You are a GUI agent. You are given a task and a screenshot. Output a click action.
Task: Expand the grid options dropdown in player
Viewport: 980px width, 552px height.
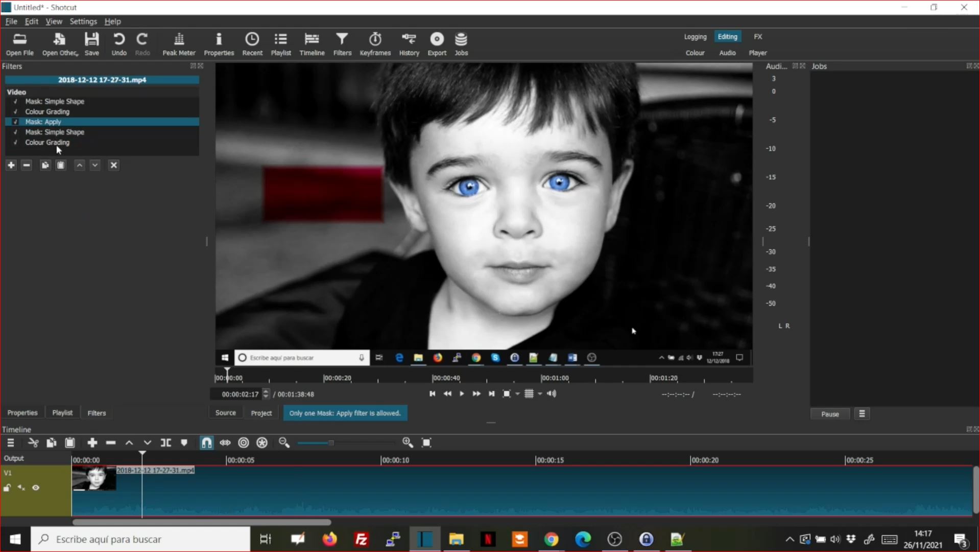(540, 394)
